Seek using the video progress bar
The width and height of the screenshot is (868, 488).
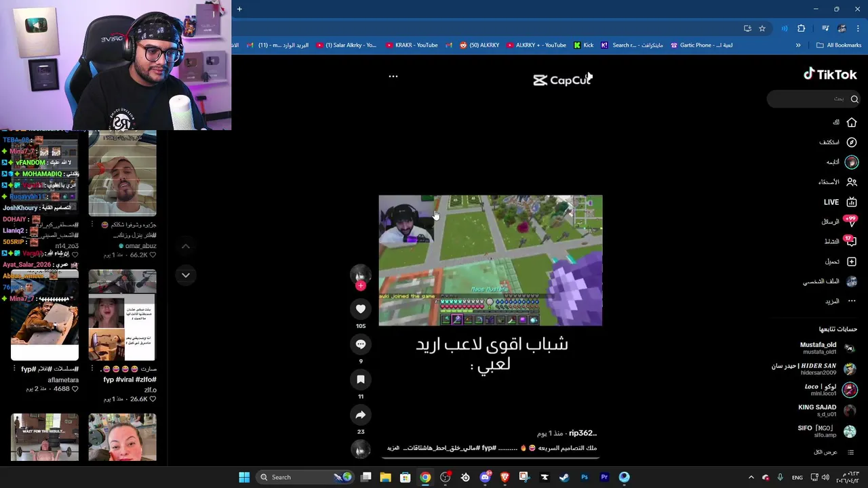point(490,458)
